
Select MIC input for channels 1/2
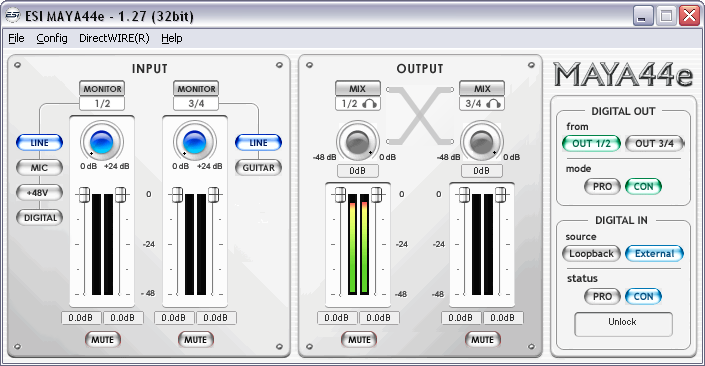[39, 168]
